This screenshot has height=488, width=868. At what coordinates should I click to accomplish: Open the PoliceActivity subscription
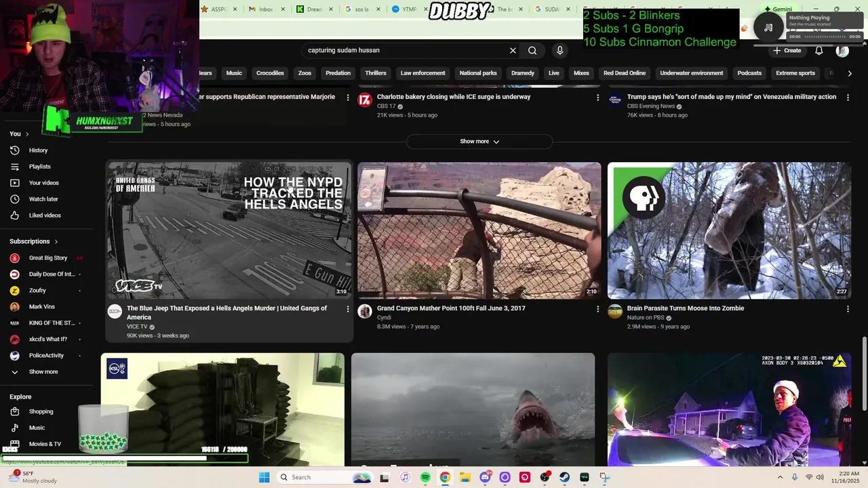coord(47,356)
